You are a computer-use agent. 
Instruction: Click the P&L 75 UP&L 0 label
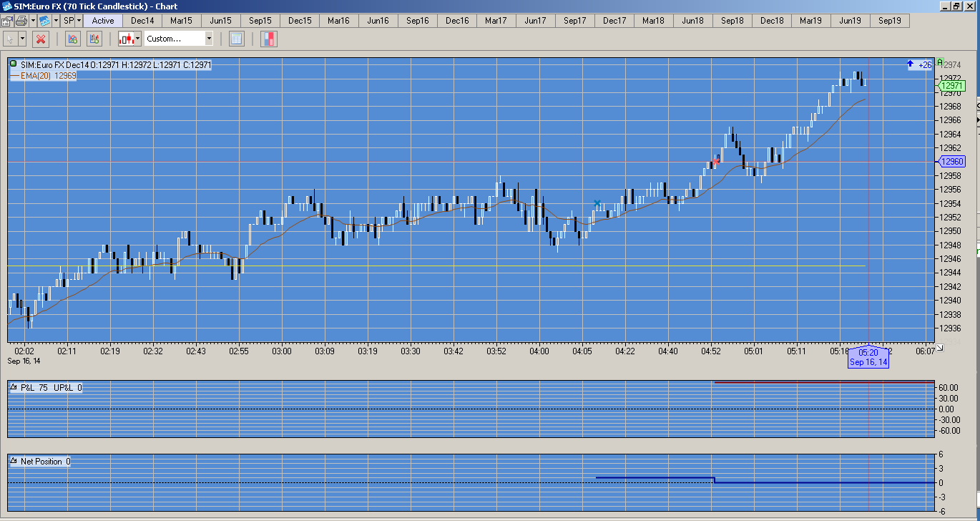coord(51,388)
